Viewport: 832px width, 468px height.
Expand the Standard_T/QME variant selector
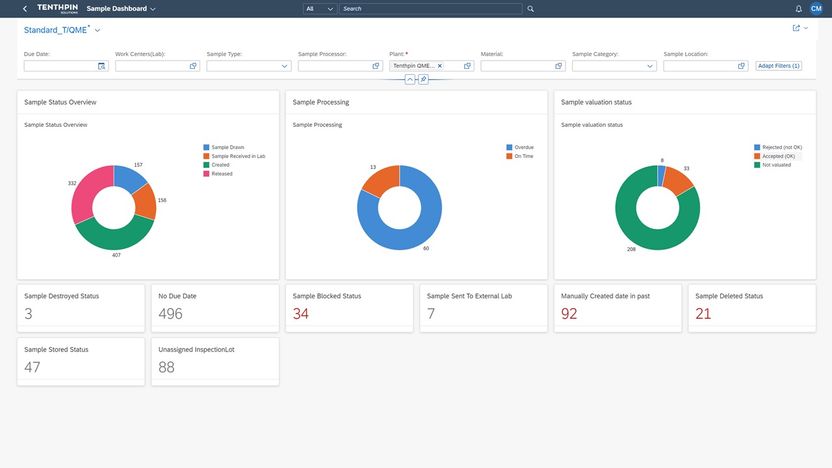98,30
